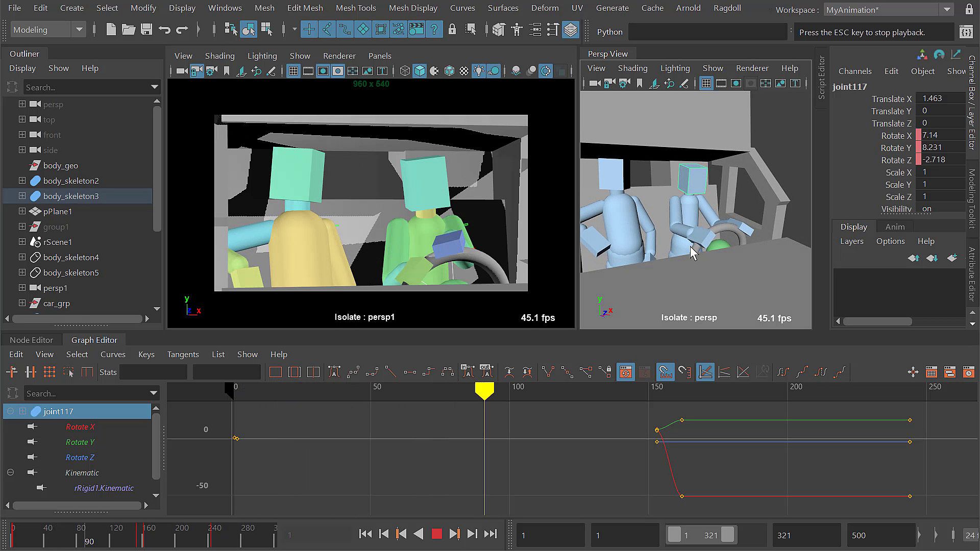Image resolution: width=980 pixels, height=551 pixels.
Task: Click the grid toggle icon in Persp View toolbar
Action: 706,84
